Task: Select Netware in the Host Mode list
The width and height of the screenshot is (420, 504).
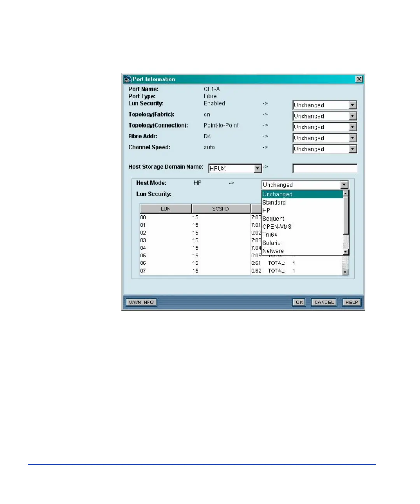Action: pyautogui.click(x=302, y=251)
